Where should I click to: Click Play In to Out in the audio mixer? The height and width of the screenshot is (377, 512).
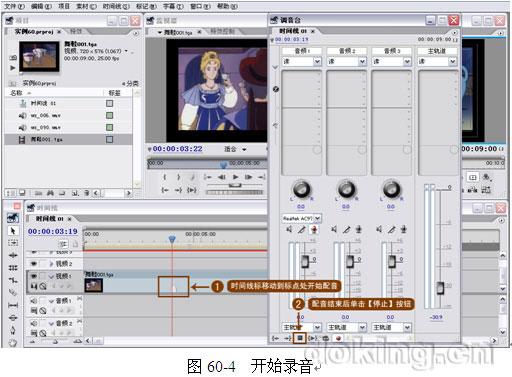coord(313,338)
